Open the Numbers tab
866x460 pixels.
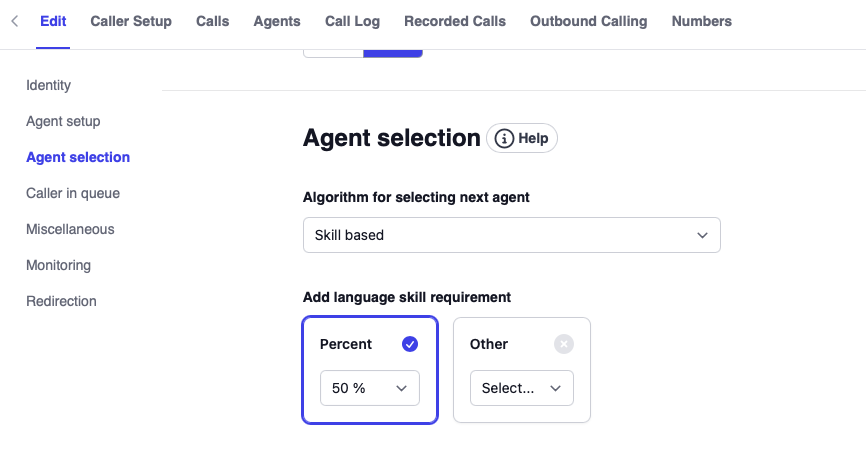coord(701,21)
